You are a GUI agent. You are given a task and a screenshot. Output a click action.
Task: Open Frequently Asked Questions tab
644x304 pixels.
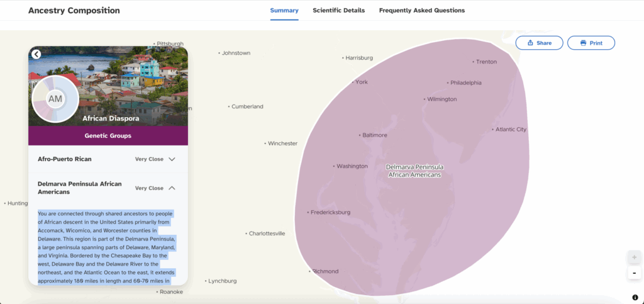pos(421,11)
